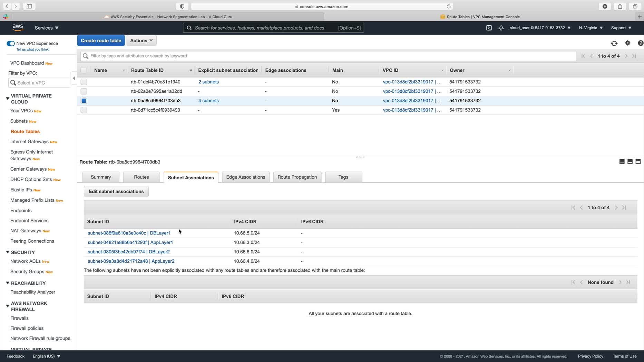Viewport: 644px width, 362px height.
Task: Go to next page of route tables
Action: pos(626,56)
